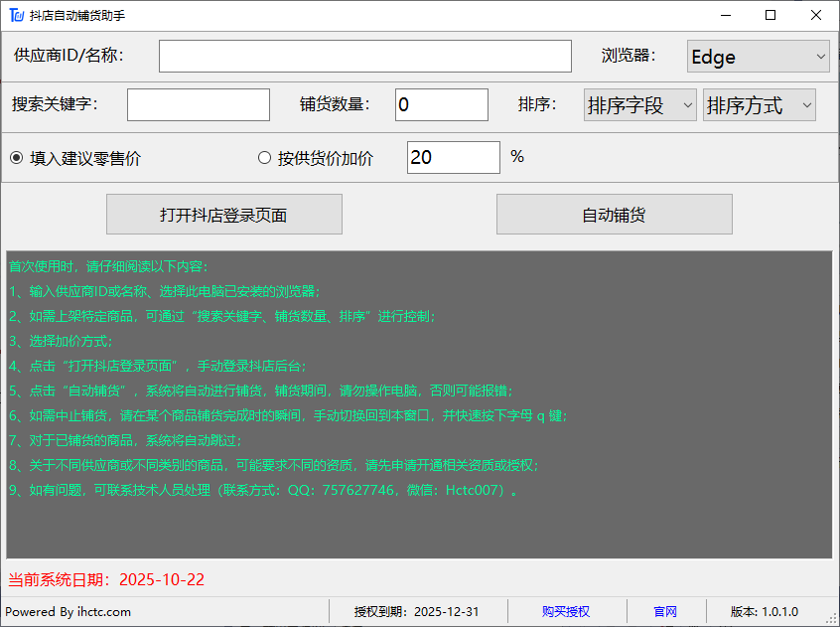Open the 官网 link in status bar
Screen dimensions: 840x627
click(x=665, y=612)
